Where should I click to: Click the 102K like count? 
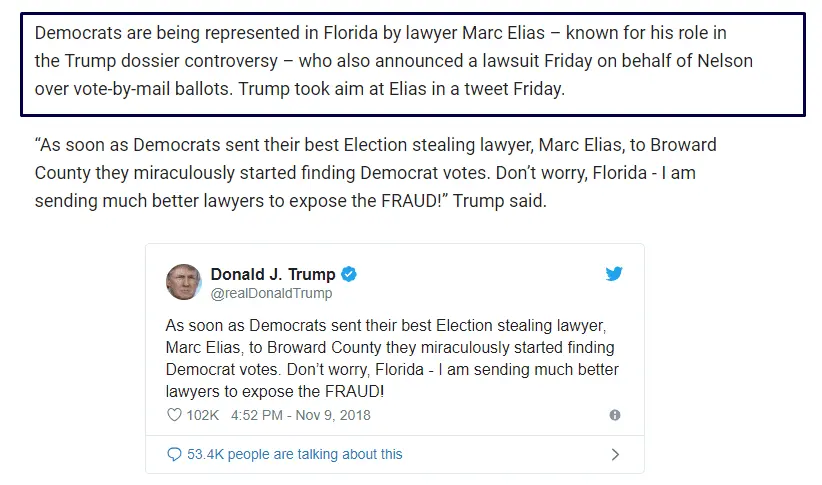point(202,414)
